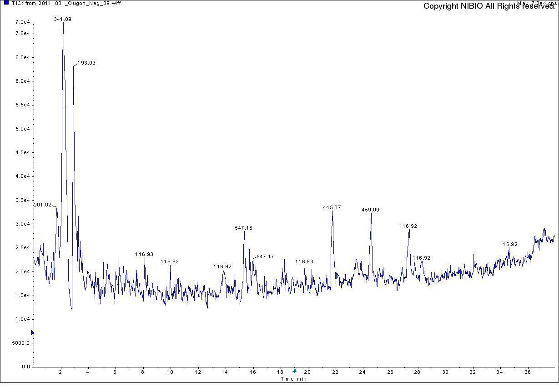Click the 0.0 origin tick on the intensity axis
Viewport: 559px width, 392px height.
click(25, 367)
